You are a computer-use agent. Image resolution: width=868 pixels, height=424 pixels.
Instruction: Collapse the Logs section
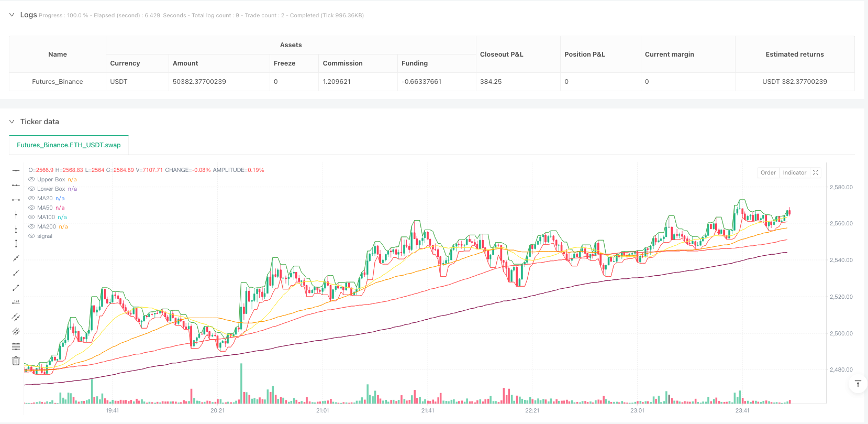[x=12, y=15]
